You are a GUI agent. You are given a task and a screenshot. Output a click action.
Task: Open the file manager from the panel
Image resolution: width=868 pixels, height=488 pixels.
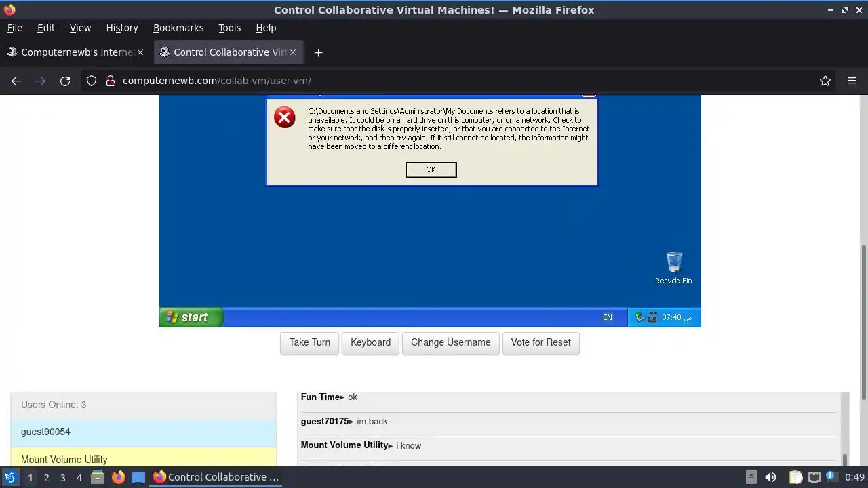tap(98, 477)
